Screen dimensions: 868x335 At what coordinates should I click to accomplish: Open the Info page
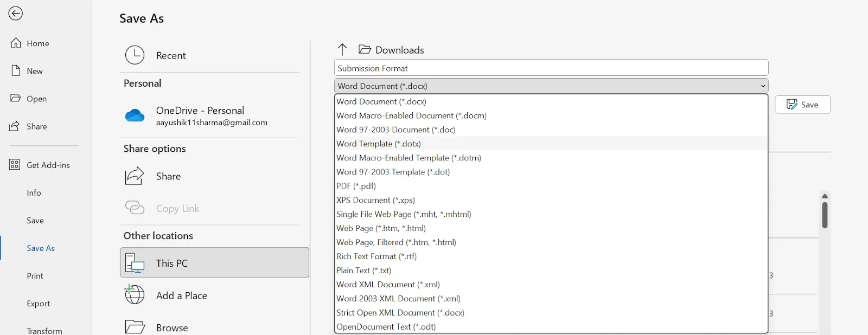click(34, 192)
